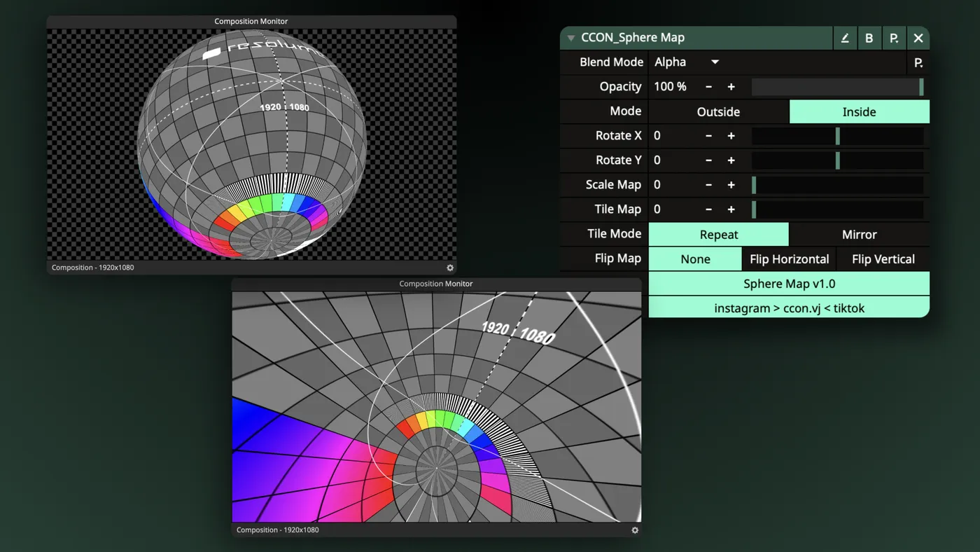The image size is (980, 552).
Task: Open the Blend Mode Alpha dropdown
Action: 687,62
